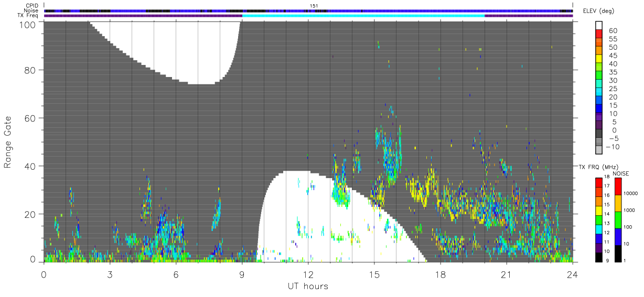Select the black segment of TX FRQ bar
The width and height of the screenshot is (644, 297).
598,257
